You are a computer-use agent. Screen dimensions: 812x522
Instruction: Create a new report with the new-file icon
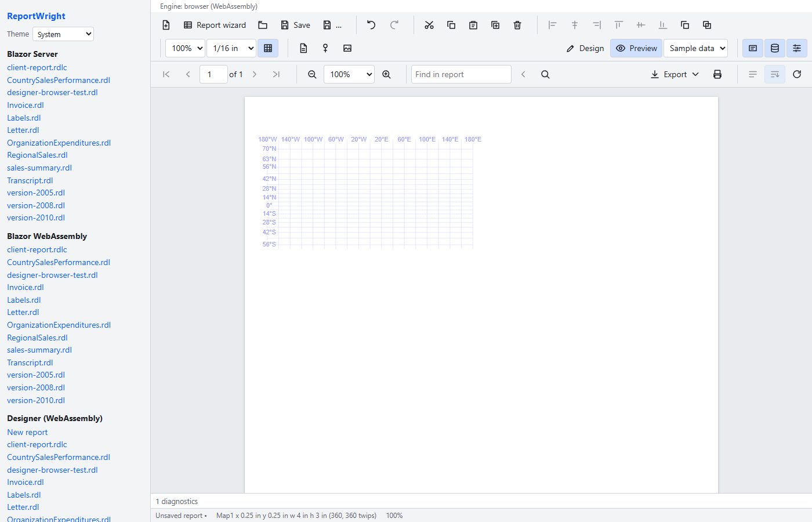coord(166,25)
